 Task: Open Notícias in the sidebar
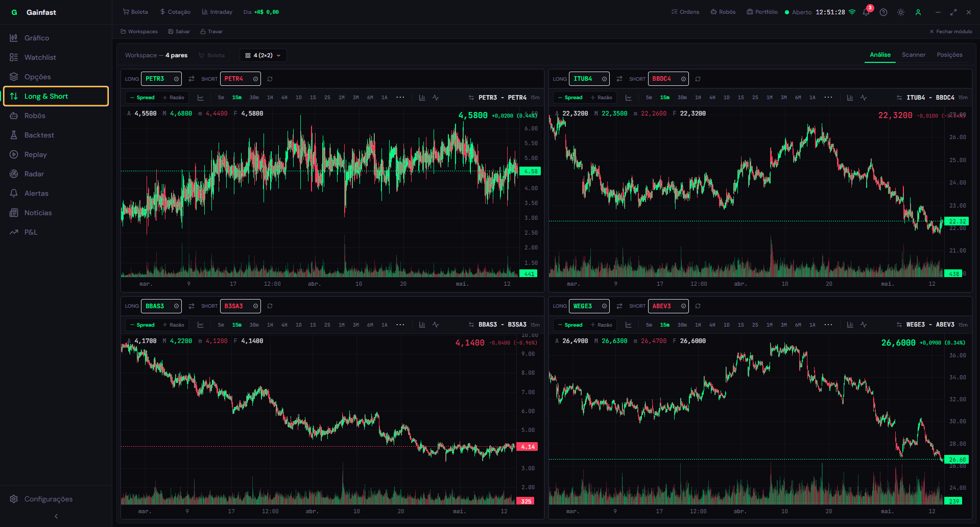point(56,213)
